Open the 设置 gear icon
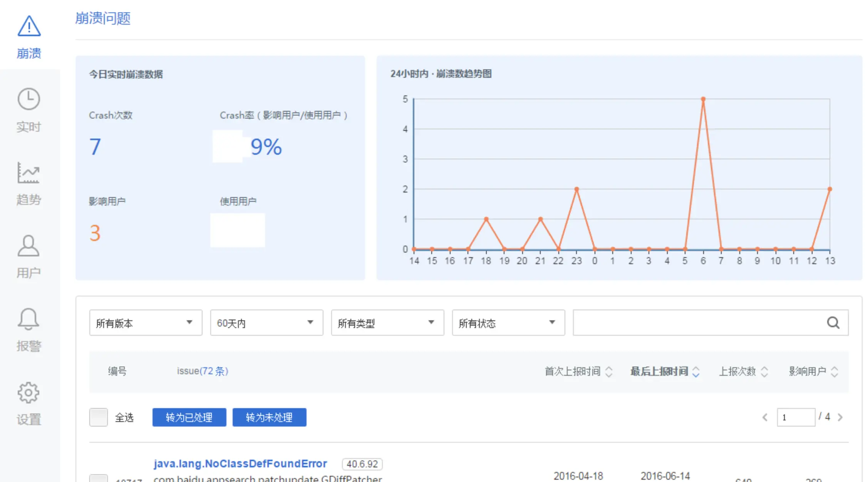 tap(28, 392)
